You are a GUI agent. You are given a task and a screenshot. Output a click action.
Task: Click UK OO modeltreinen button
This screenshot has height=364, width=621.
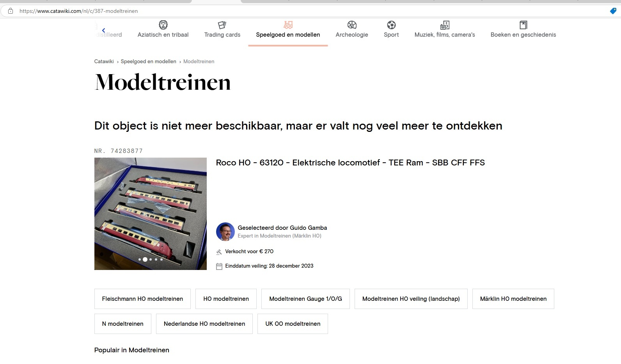click(x=293, y=324)
